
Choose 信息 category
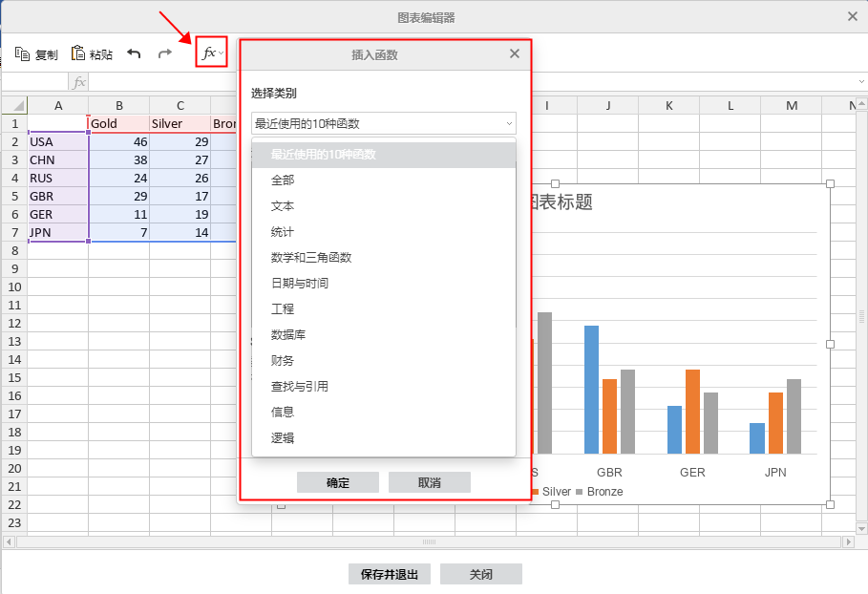(384, 412)
